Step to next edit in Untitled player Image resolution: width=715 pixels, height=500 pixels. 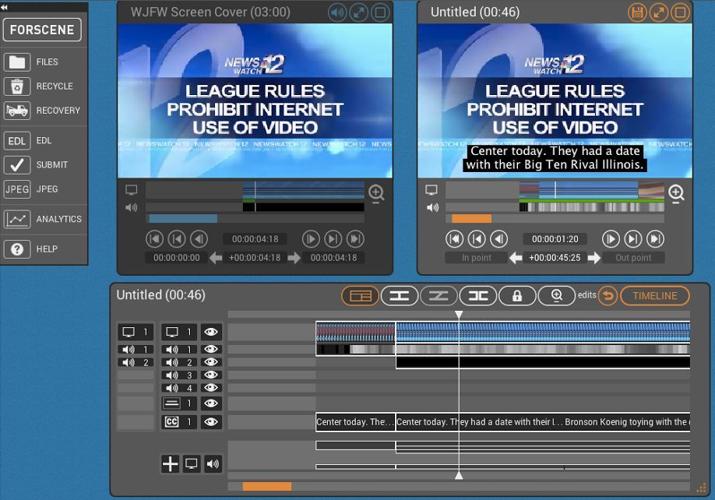point(633,239)
